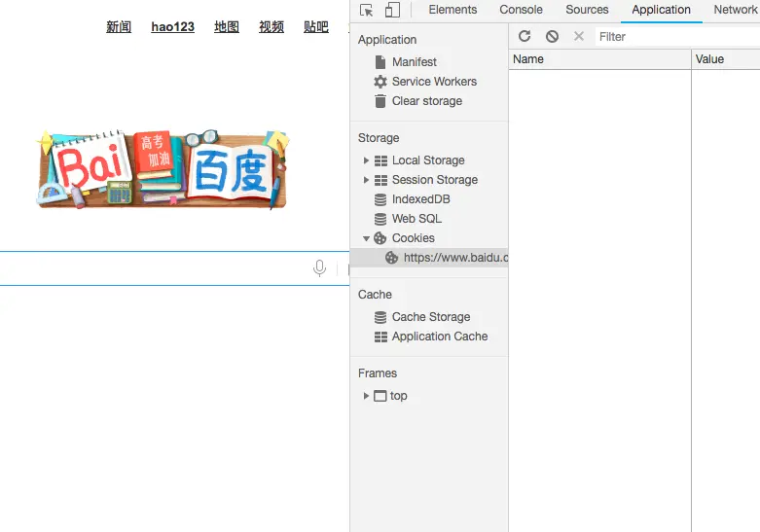Open the 贴吧 link
The width and height of the screenshot is (760, 532).
coord(316,26)
